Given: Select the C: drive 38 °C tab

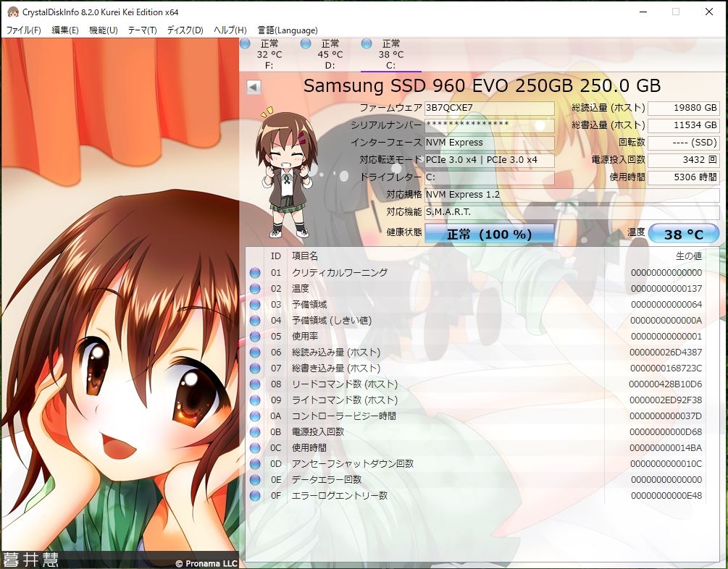Looking at the screenshot, I should 391,55.
